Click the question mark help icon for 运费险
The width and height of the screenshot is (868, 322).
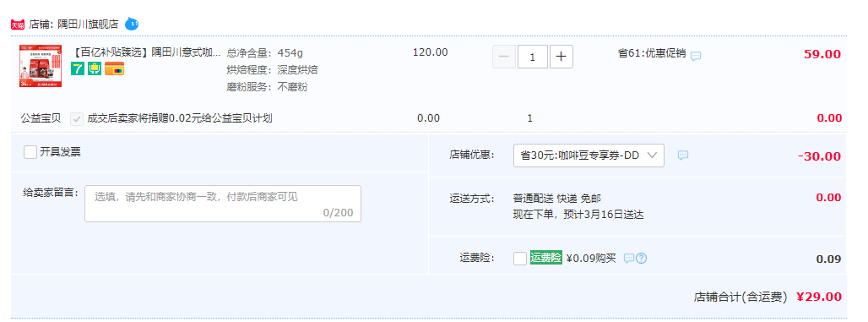point(641,259)
